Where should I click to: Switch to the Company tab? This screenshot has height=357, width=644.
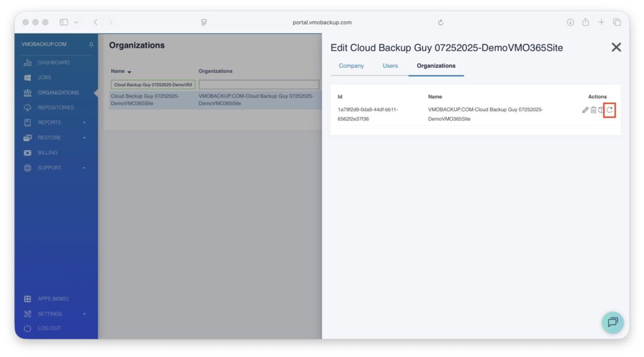[x=351, y=65]
